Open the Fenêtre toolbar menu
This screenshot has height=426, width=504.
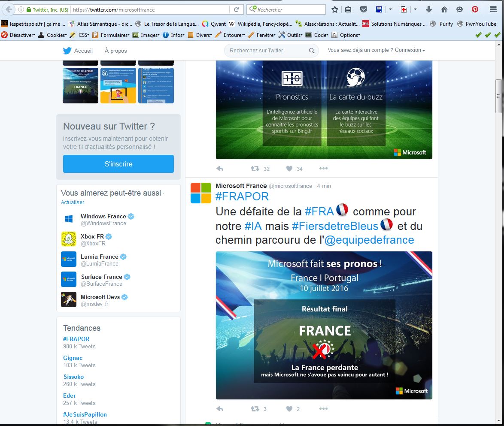[261, 35]
